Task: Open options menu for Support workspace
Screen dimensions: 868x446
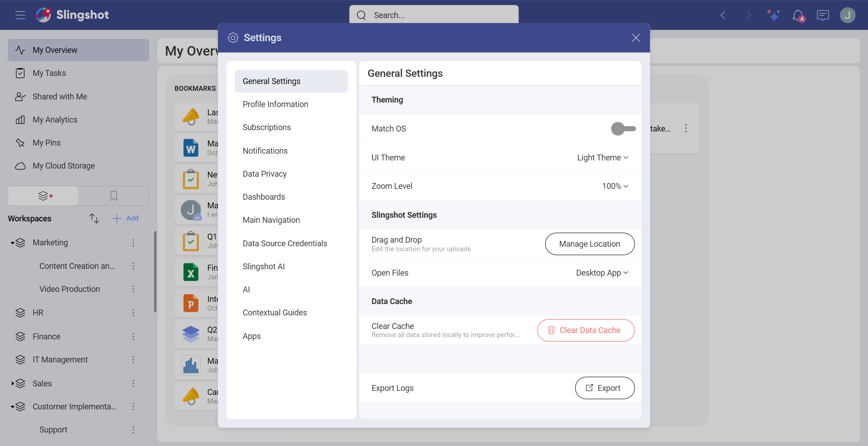Action: [133, 430]
